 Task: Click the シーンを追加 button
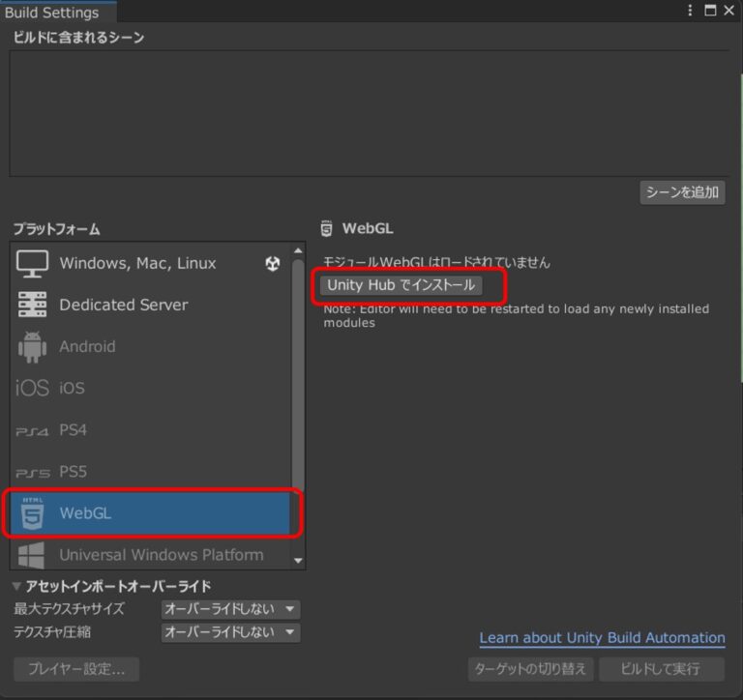coord(682,191)
